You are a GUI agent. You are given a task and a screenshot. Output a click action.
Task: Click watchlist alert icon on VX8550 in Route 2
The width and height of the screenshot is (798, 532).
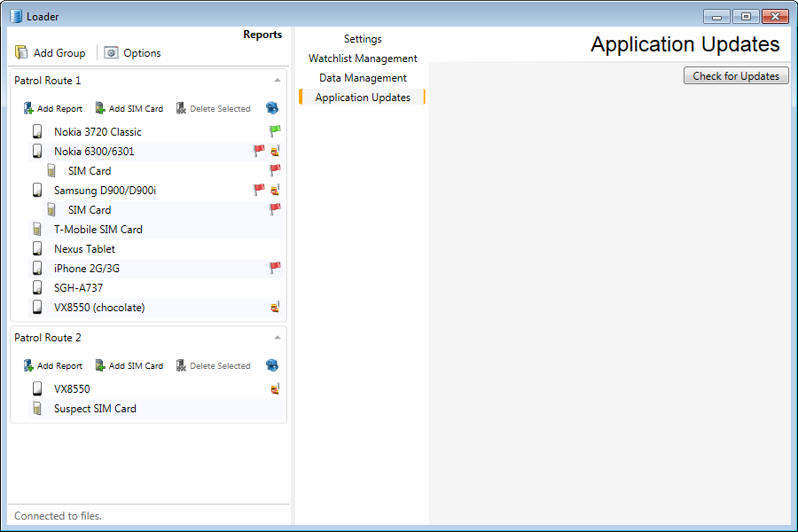[276, 389]
